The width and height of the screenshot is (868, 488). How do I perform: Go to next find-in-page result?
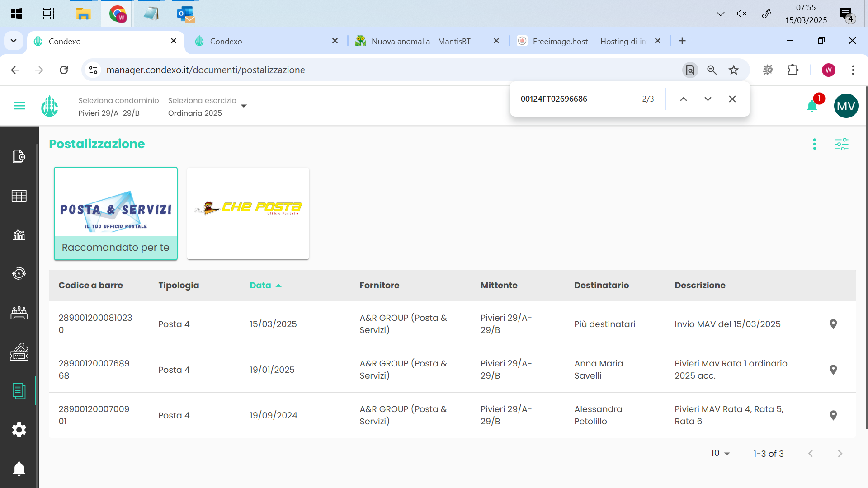coord(708,99)
